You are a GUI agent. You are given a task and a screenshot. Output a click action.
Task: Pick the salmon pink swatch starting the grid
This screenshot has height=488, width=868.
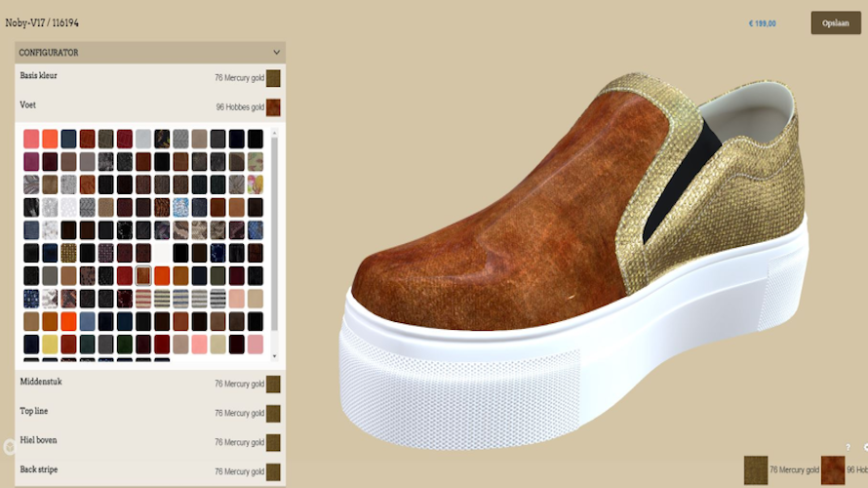31,139
